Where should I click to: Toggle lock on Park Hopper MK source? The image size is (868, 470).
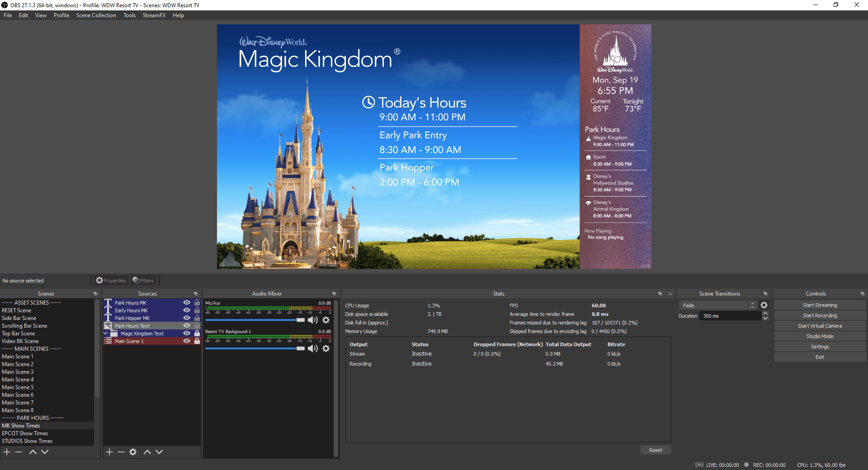(x=197, y=318)
